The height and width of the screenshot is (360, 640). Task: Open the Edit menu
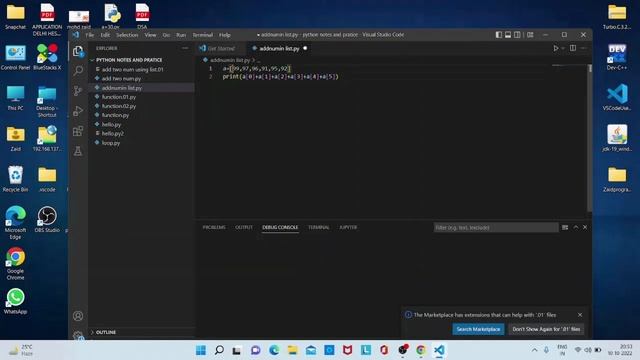pos(105,35)
